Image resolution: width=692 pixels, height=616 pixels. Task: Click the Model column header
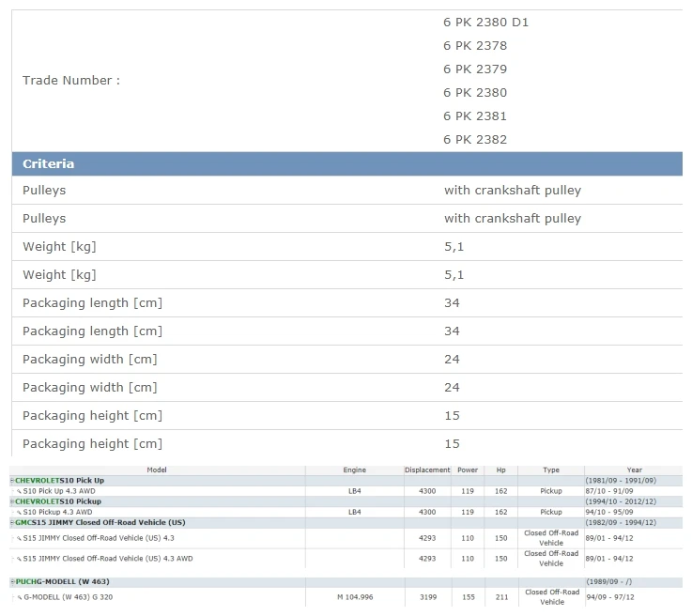coord(157,470)
